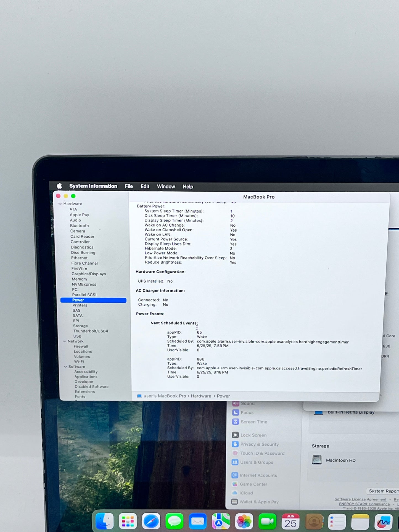Viewport: 399px width, 532px height.
Task: Collapse the Hardware section in sidebar
Action: coord(60,204)
